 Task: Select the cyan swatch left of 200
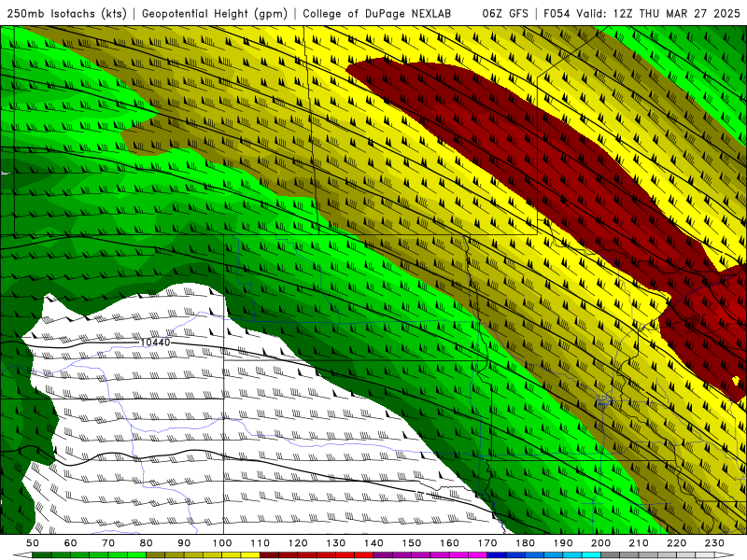591,555
